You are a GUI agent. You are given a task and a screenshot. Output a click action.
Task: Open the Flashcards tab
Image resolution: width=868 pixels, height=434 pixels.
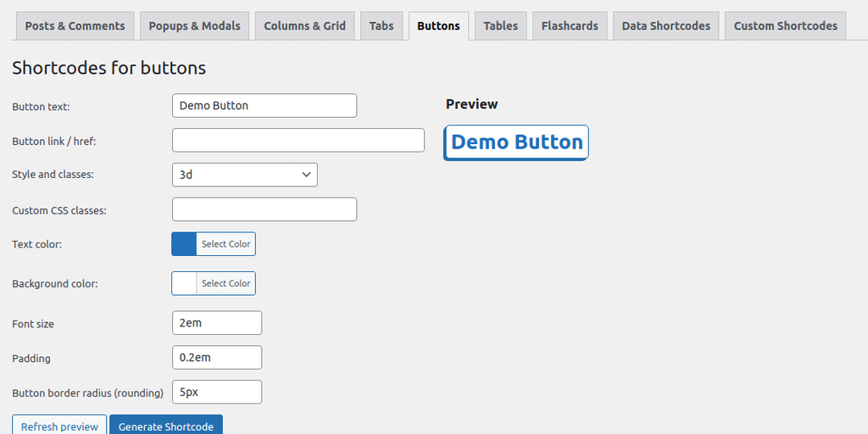click(x=570, y=25)
